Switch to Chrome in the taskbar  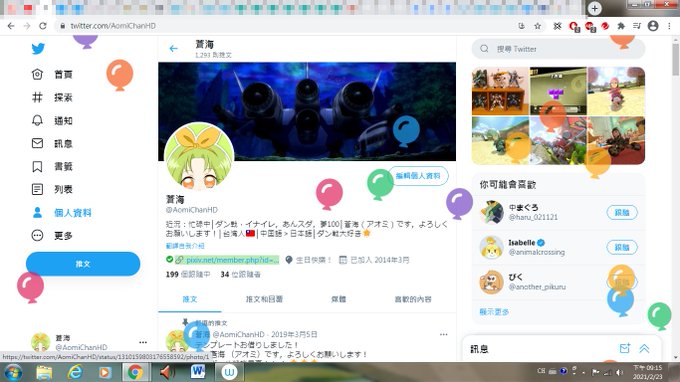pos(135,372)
